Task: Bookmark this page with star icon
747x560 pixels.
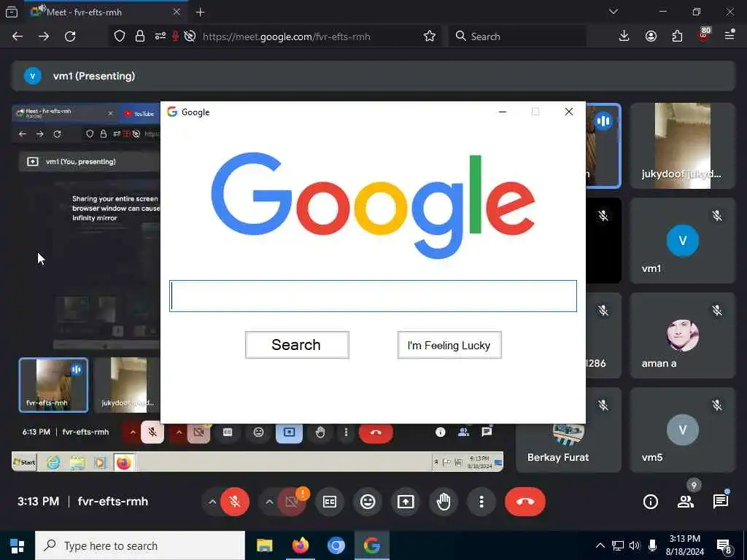Action: click(x=429, y=36)
